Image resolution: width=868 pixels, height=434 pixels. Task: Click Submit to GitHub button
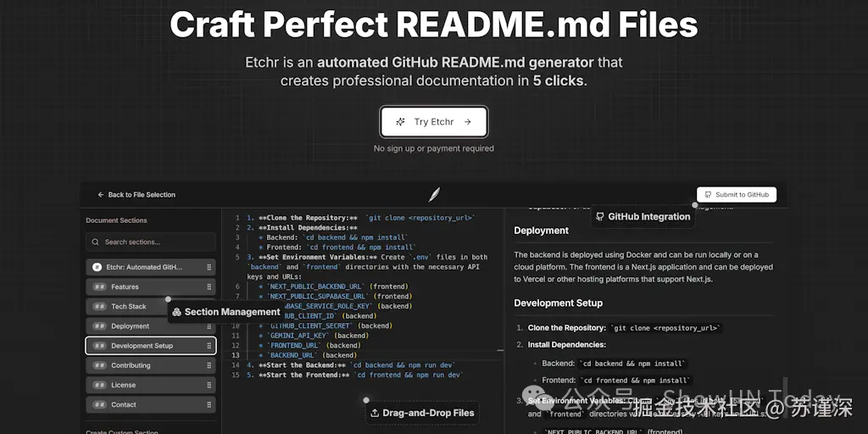(737, 195)
